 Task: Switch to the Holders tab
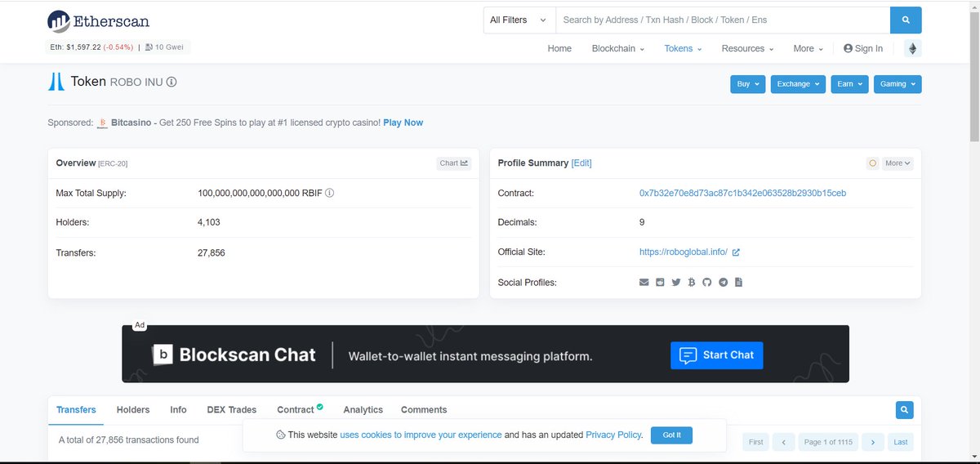133,410
